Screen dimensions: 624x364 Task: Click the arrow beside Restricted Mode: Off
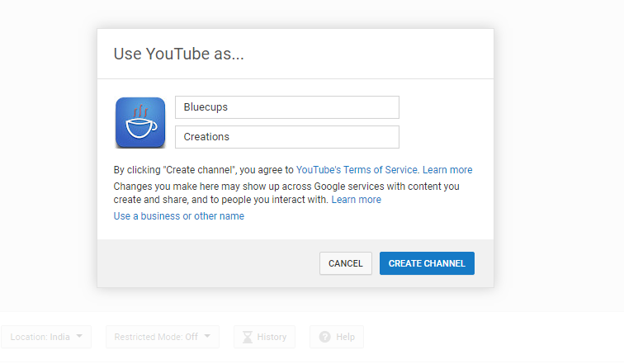pos(207,336)
